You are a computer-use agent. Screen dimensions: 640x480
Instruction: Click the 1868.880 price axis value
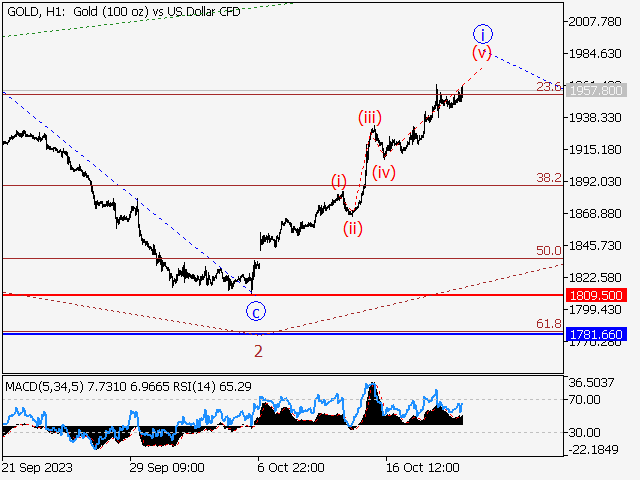[595, 213]
